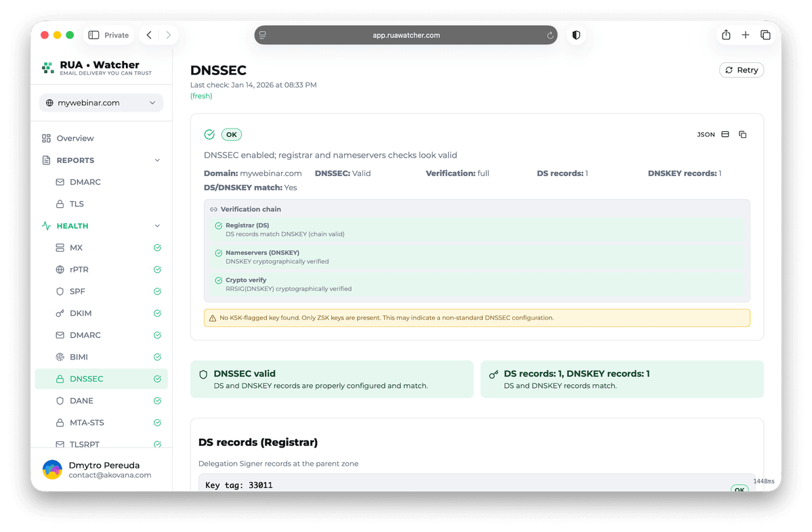The width and height of the screenshot is (812, 532).
Task: Click the Retry button
Action: pos(741,70)
